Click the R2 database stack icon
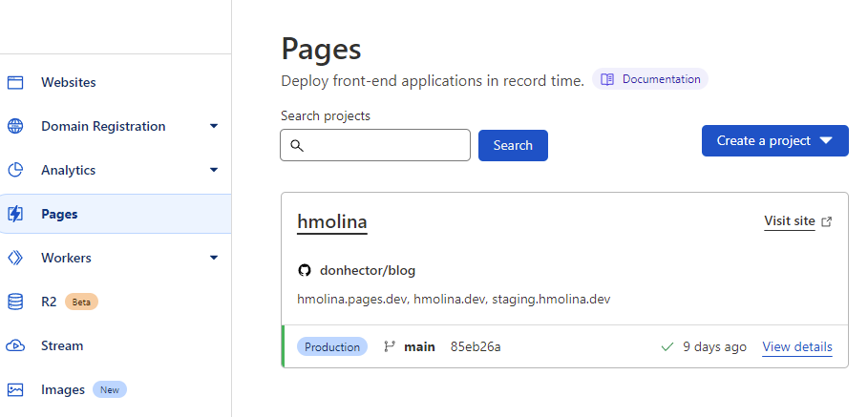The image size is (868, 417). 15,302
